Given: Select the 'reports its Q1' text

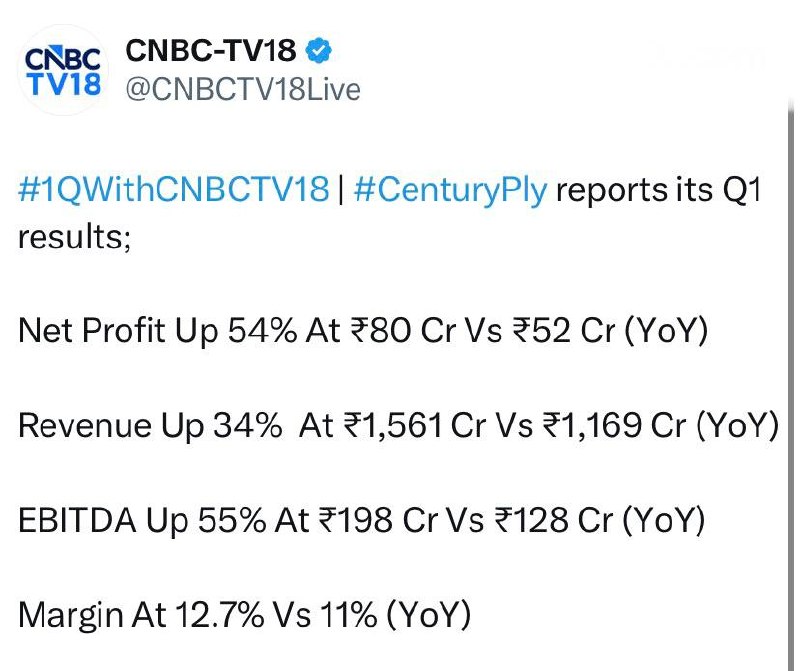Looking at the screenshot, I should coord(658,190).
